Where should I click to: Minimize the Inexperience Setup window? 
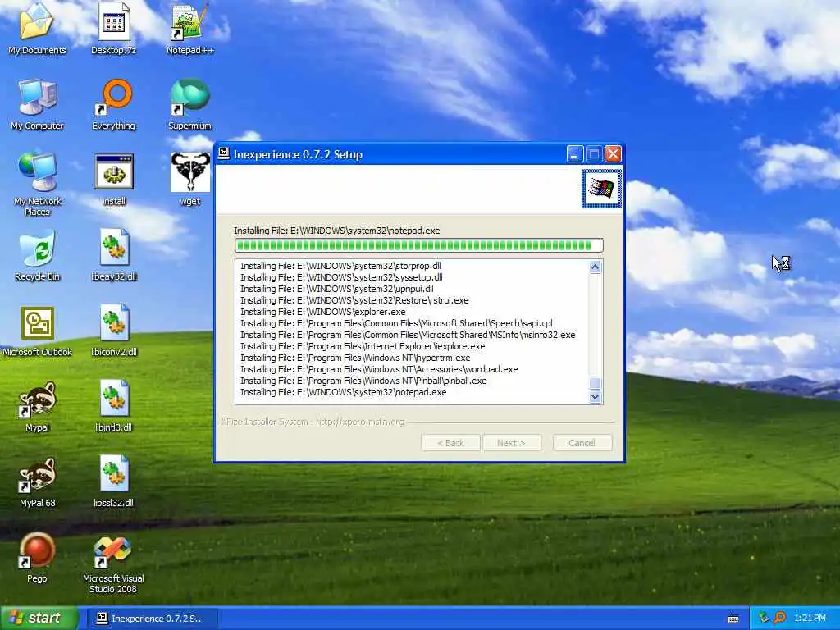pyautogui.click(x=574, y=154)
